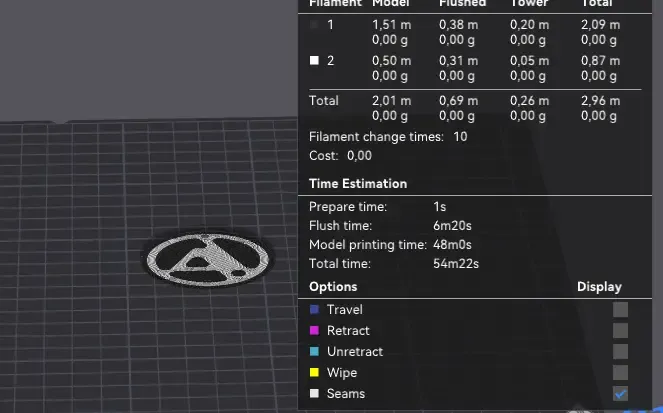Enable the Travel display checkbox
Screen dimensions: 663x413
[620, 309]
